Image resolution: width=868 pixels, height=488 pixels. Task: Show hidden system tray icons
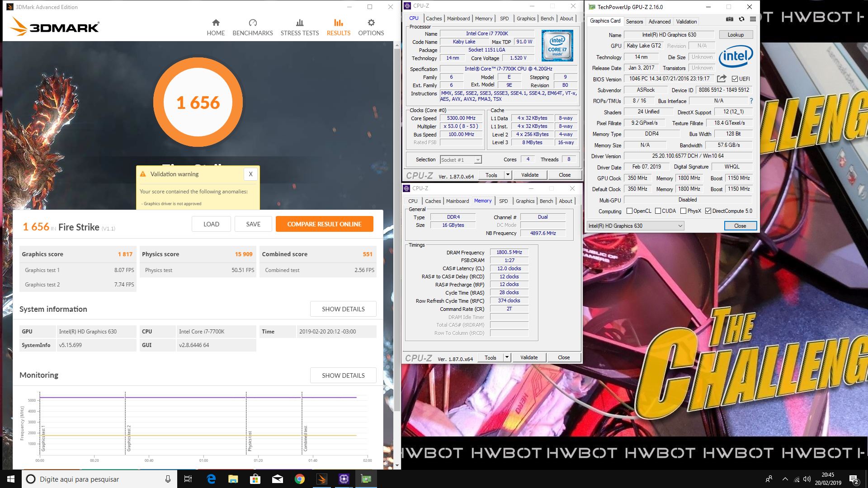(785, 479)
